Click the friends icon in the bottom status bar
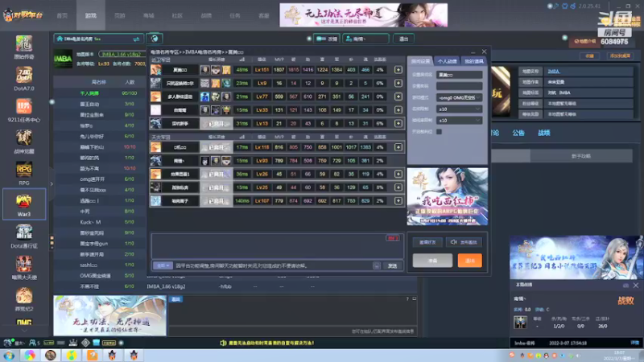The width and height of the screenshot is (644, 362). (x=34, y=343)
